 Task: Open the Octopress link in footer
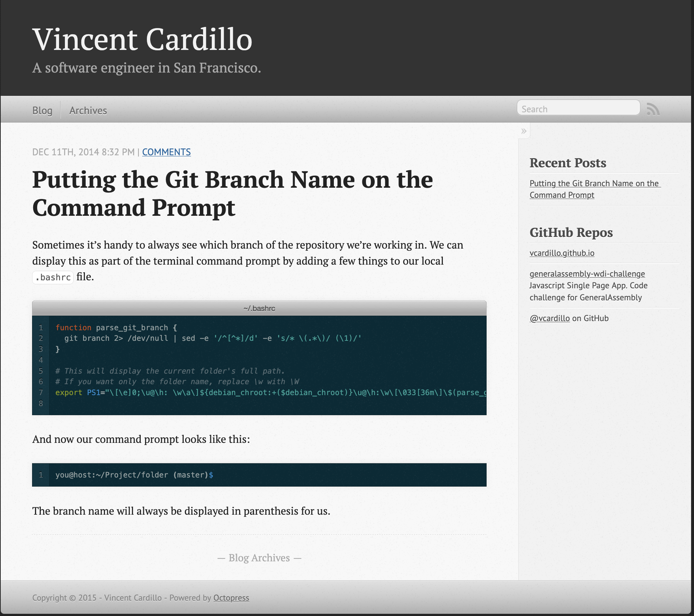coord(231,598)
